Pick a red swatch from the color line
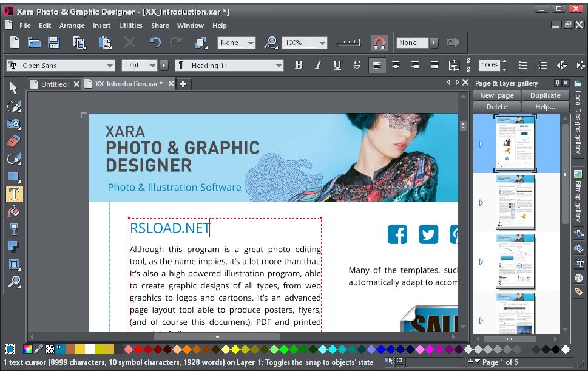Image resolution: width=588 pixels, height=371 pixels. (138, 349)
